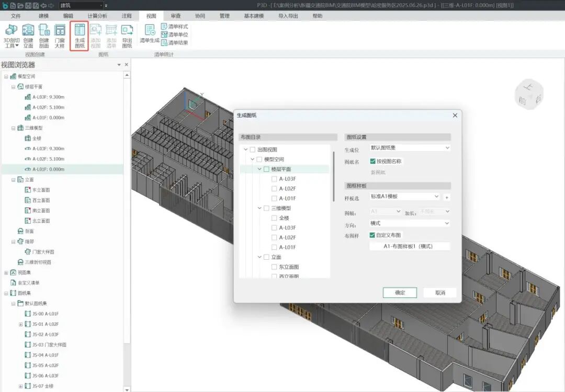Click the 生成图纸 ribbon icon
This screenshot has height=392, width=565.
pyautogui.click(x=80, y=36)
